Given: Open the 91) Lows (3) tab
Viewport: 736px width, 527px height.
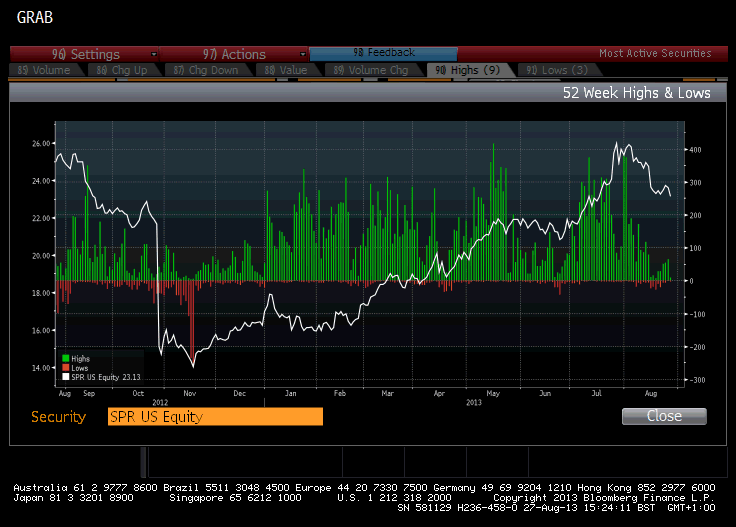Looking at the screenshot, I should (557, 70).
